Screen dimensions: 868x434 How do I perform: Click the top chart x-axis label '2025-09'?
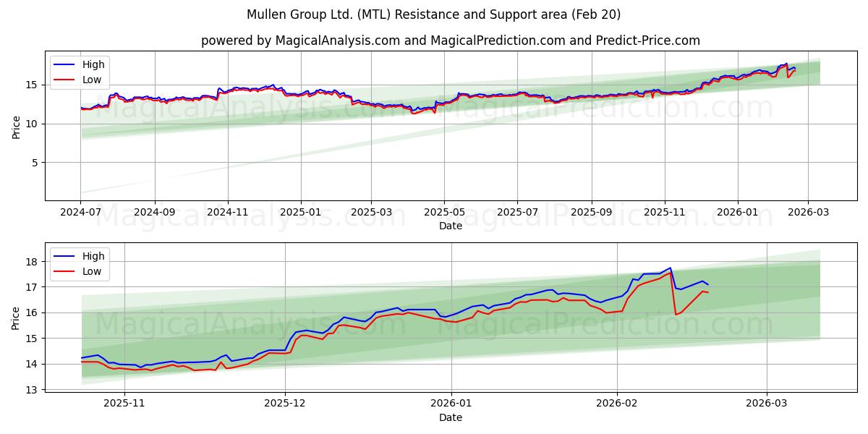592,213
